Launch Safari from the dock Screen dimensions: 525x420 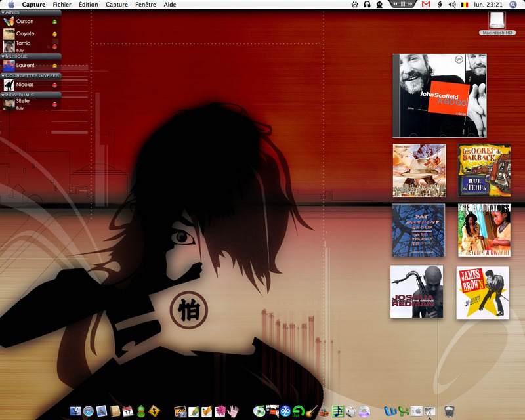pyautogui.click(x=89, y=411)
